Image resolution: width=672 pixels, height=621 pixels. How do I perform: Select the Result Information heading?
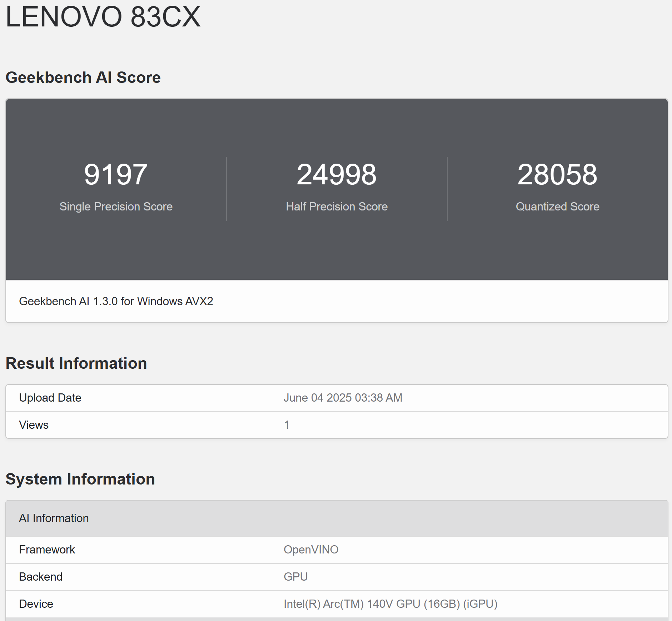[x=76, y=363]
